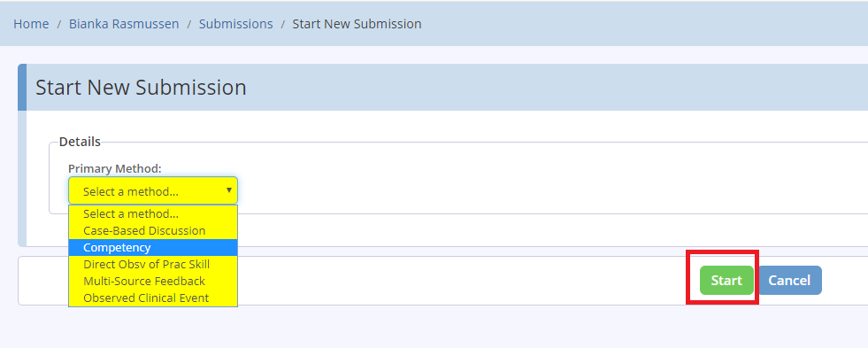868x348 pixels.
Task: Click the Start New Submission page heading
Action: coord(141,88)
